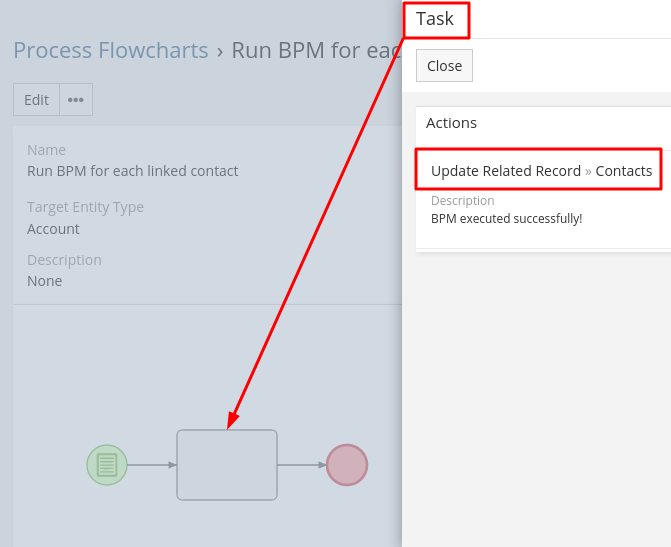Click connector arrow from start to task
671x547 pixels.
(x=152, y=465)
